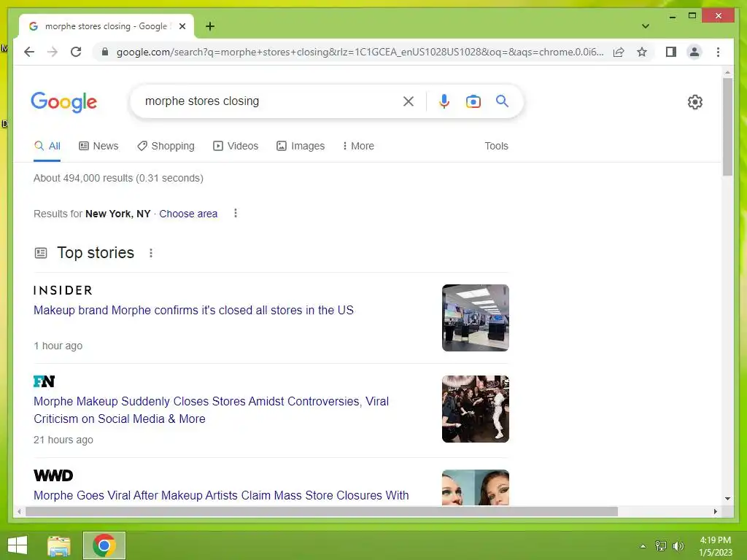View site info via the padlock icon

pyautogui.click(x=105, y=52)
